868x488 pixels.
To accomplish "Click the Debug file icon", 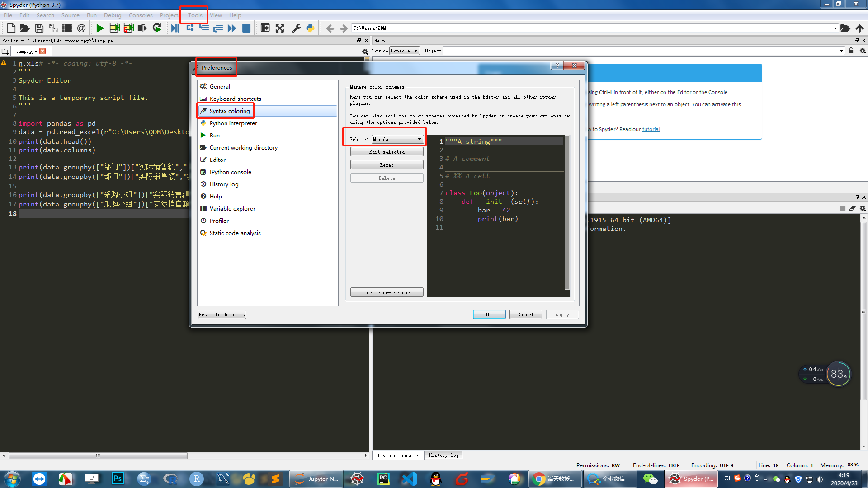I will click(x=175, y=28).
